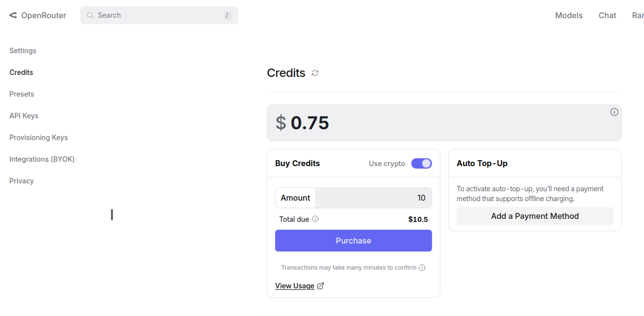Viewport: 644px width, 316px height.
Task: Click the Total due info icon
Action: (x=315, y=219)
